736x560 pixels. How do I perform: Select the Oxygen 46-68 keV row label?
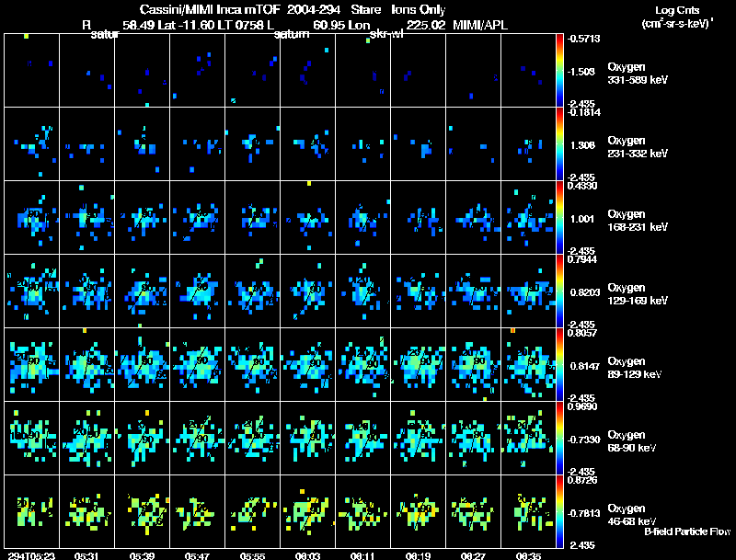click(632, 515)
